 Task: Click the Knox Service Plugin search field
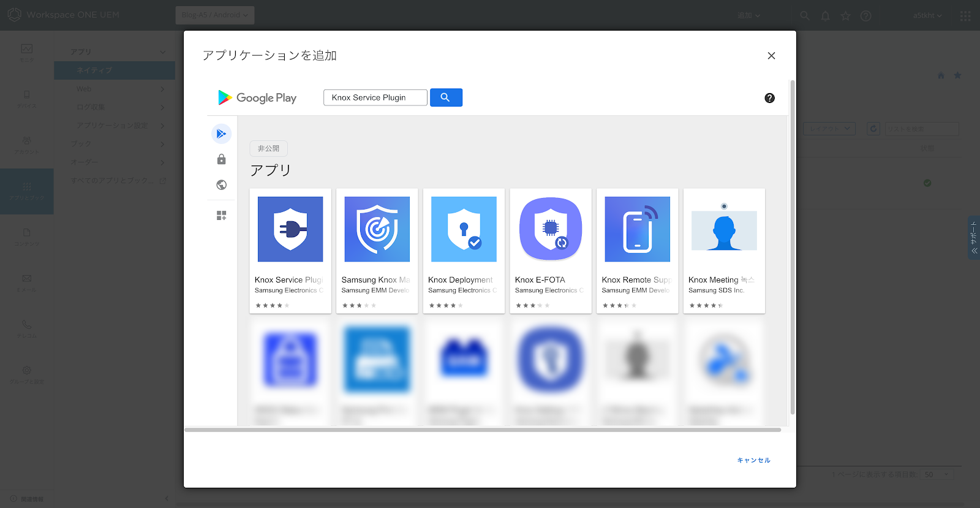(x=375, y=97)
